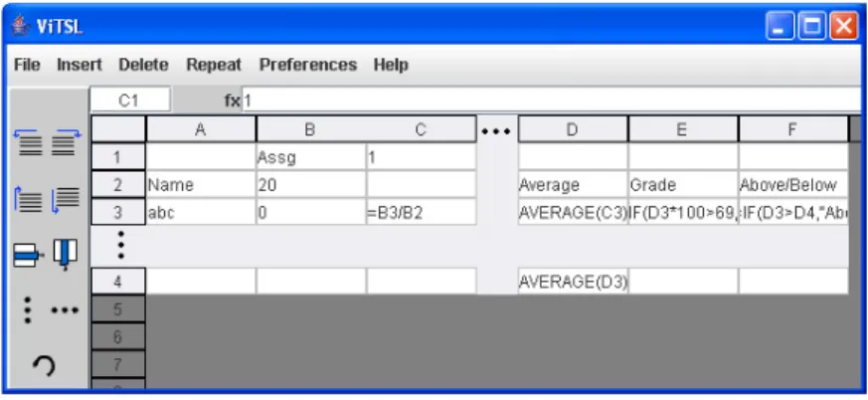The image size is (868, 400).
Task: Click the horizontal dots between columns C and D
Action: pyautogui.click(x=496, y=132)
